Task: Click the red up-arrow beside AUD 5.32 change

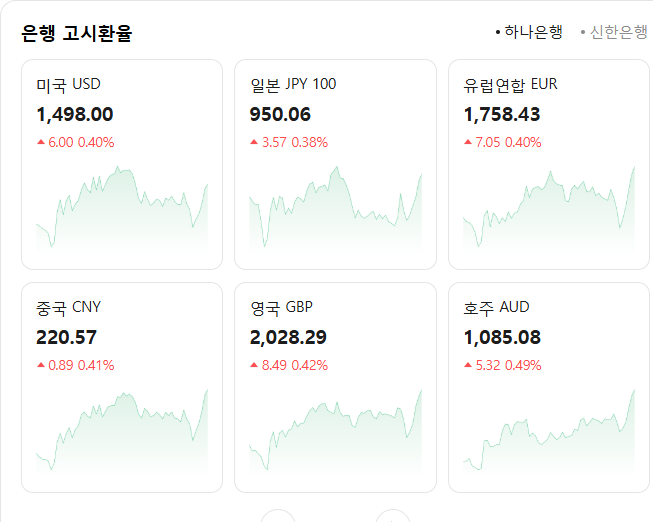Action: click(468, 365)
